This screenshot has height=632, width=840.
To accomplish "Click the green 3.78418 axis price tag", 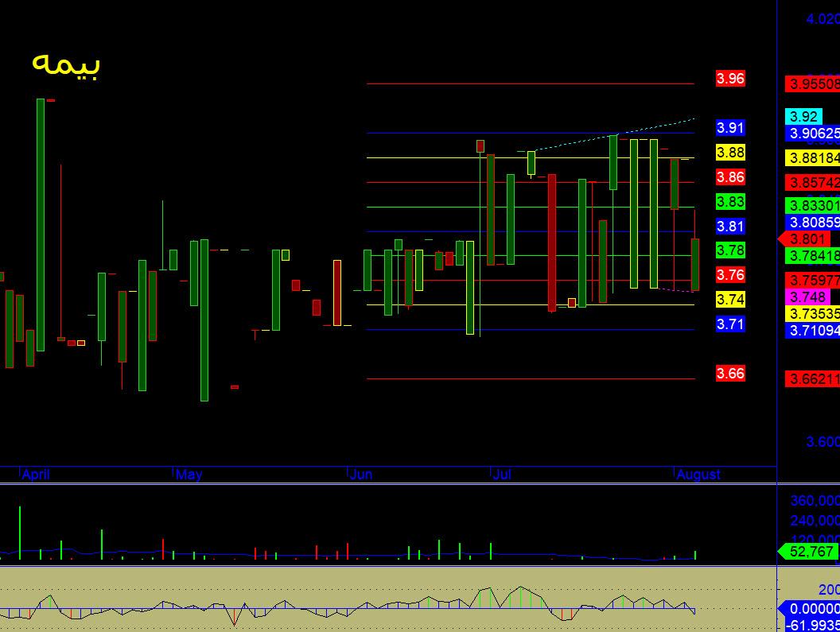I will pyautogui.click(x=813, y=255).
